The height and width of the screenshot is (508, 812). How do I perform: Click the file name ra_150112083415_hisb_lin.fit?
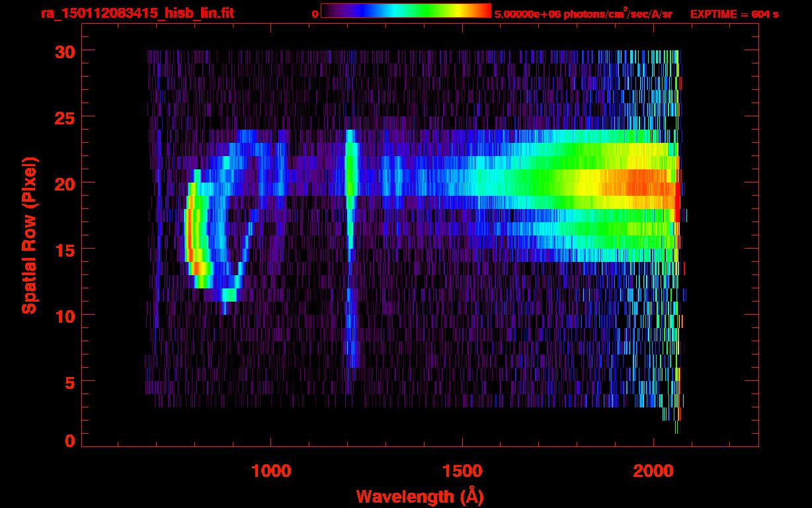pyautogui.click(x=137, y=13)
